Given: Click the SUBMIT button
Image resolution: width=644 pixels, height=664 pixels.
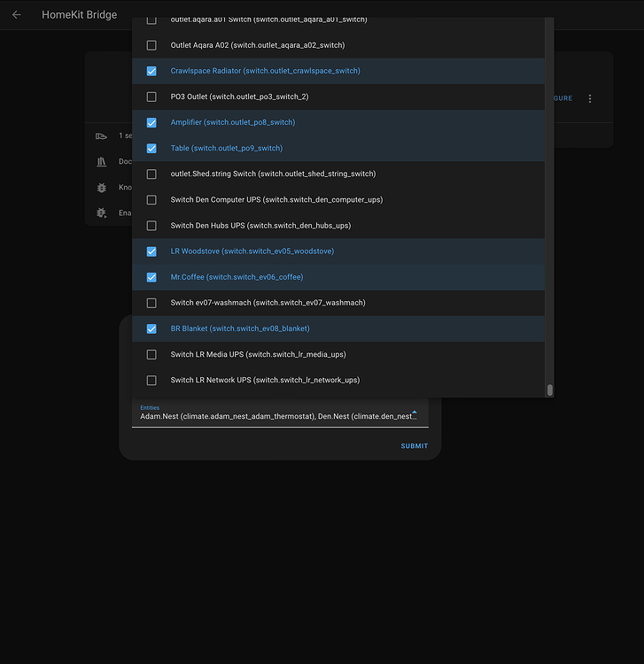Looking at the screenshot, I should (x=415, y=446).
